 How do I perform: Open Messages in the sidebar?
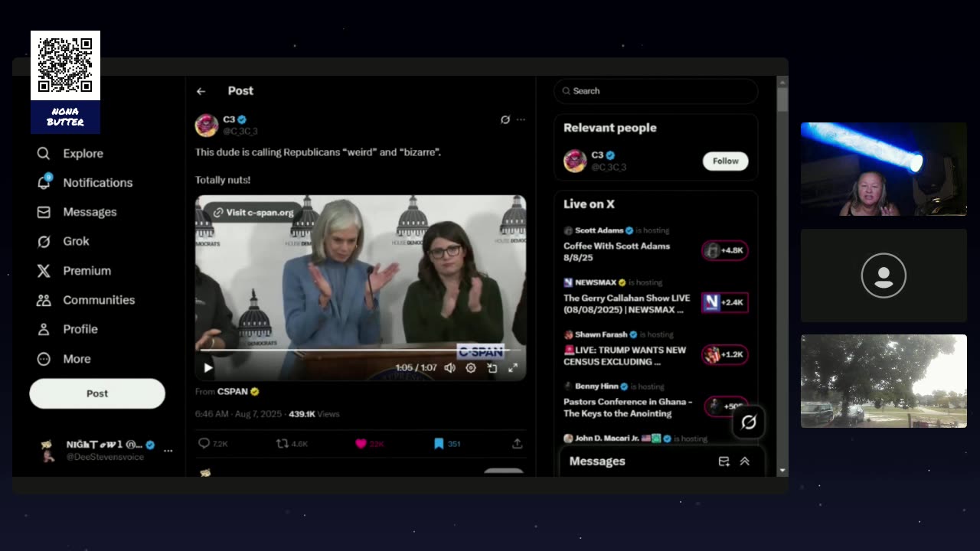coord(77,212)
